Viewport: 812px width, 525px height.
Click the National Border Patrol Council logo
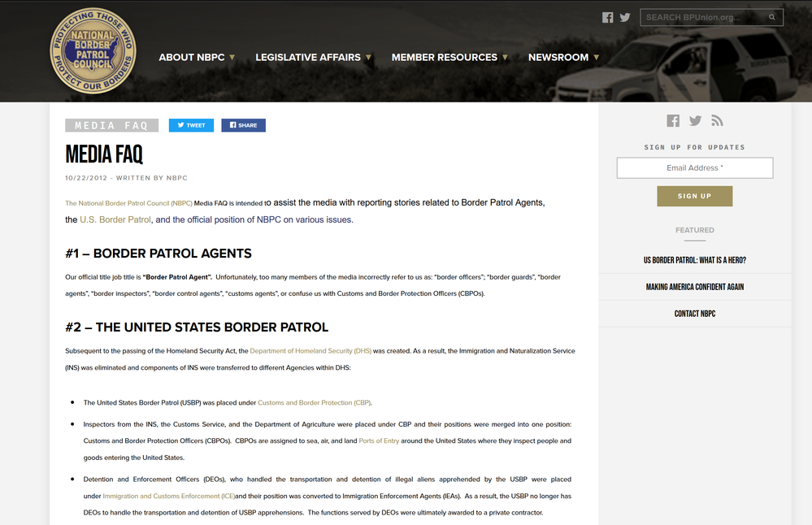pyautogui.click(x=93, y=50)
